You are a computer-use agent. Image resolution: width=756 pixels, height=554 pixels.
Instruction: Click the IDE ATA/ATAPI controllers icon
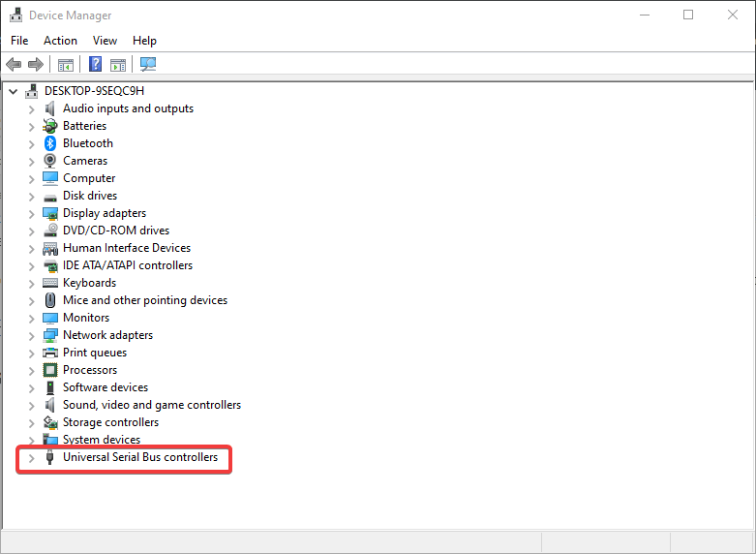click(50, 266)
